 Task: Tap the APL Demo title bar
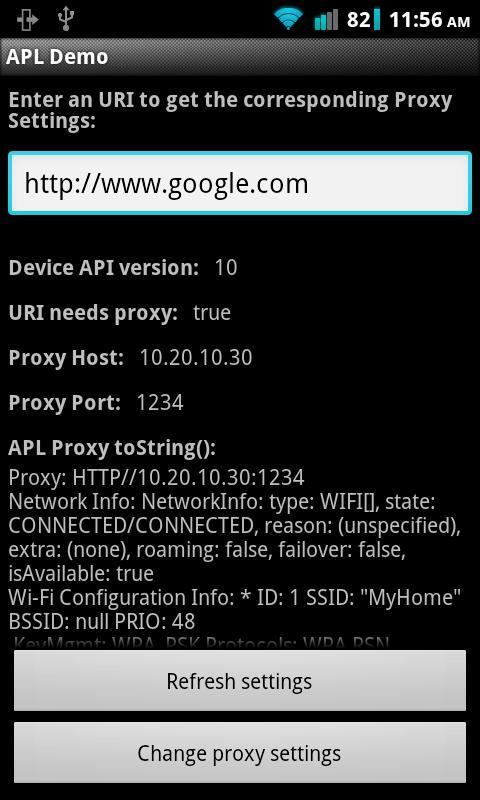click(x=240, y=57)
